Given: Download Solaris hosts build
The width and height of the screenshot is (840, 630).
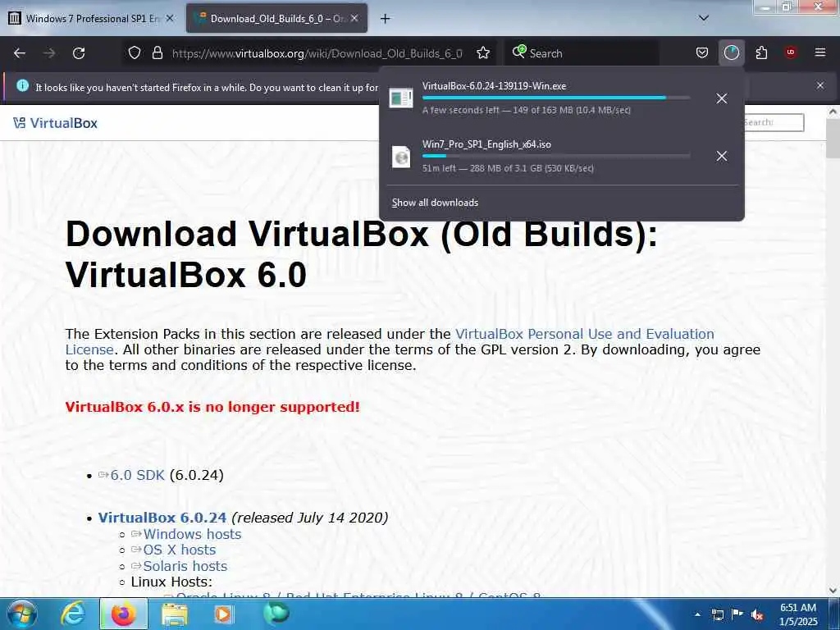Looking at the screenshot, I should pyautogui.click(x=185, y=566).
